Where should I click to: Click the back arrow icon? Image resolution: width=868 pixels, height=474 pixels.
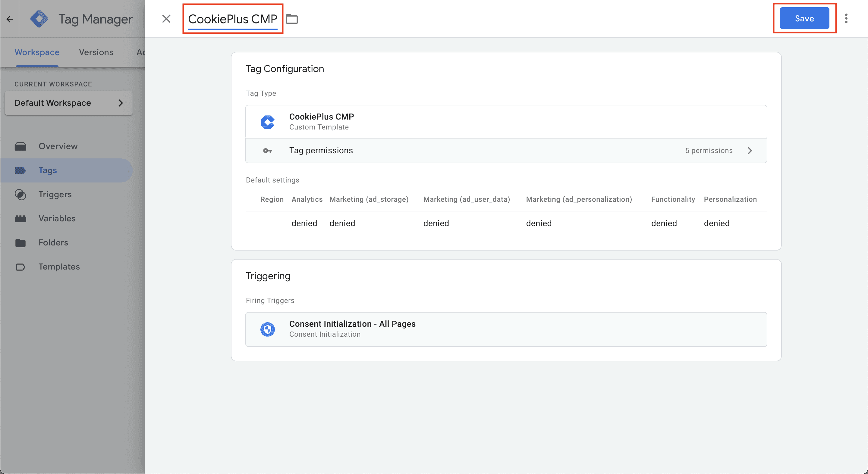tap(10, 19)
